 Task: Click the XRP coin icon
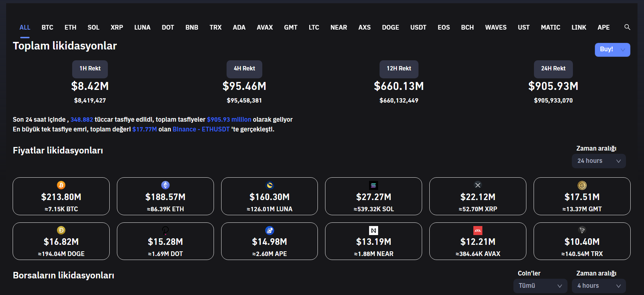pos(478,185)
